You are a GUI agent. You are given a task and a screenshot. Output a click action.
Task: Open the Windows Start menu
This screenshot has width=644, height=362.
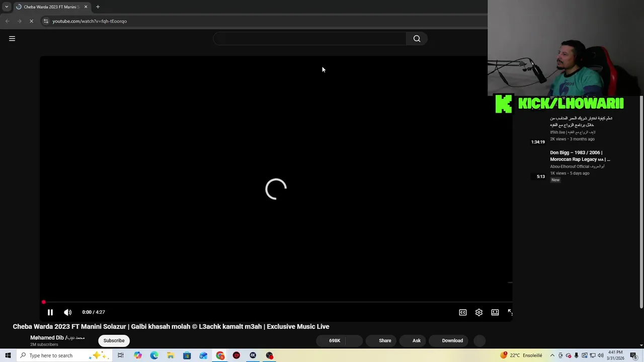[8, 355]
